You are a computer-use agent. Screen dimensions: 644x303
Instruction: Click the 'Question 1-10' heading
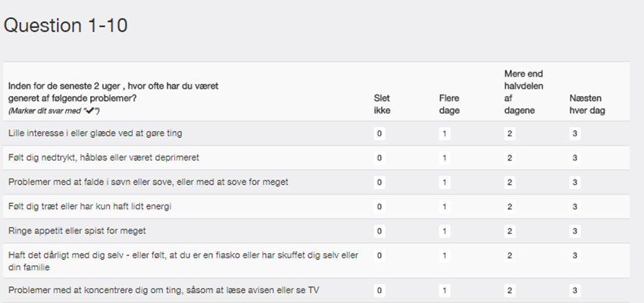[x=66, y=26]
